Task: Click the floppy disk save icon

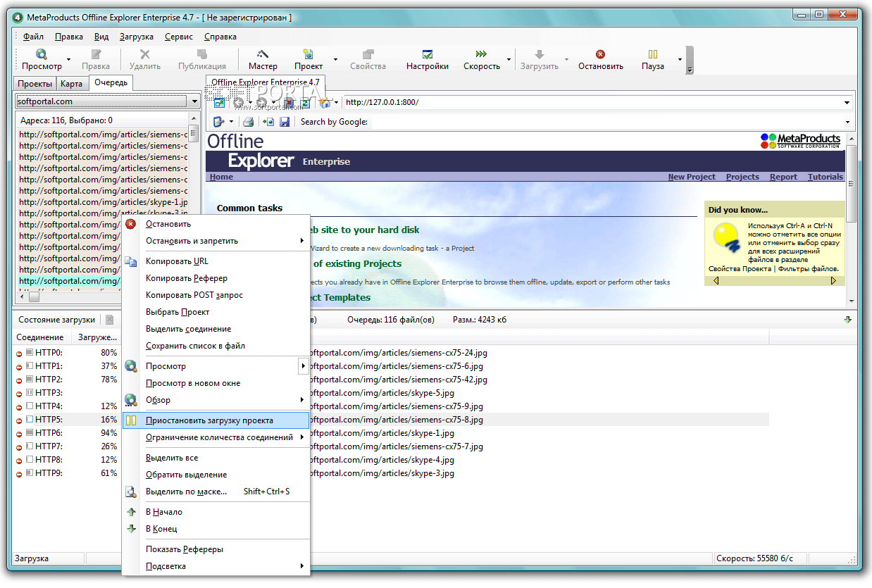Action: (x=285, y=122)
